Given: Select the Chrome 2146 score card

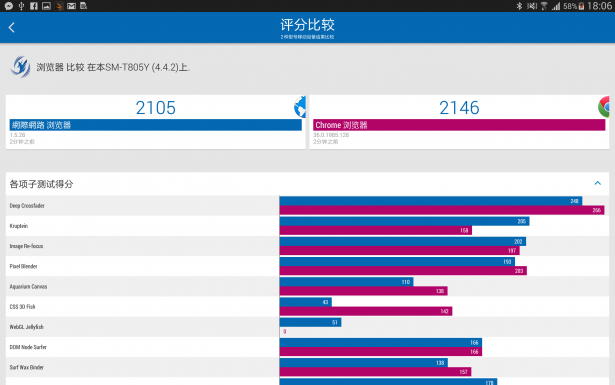Looking at the screenshot, I should coord(459,122).
